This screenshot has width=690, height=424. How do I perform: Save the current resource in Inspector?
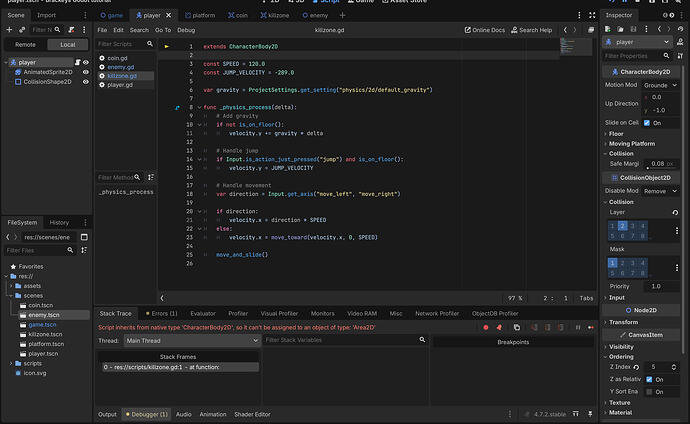point(633,29)
